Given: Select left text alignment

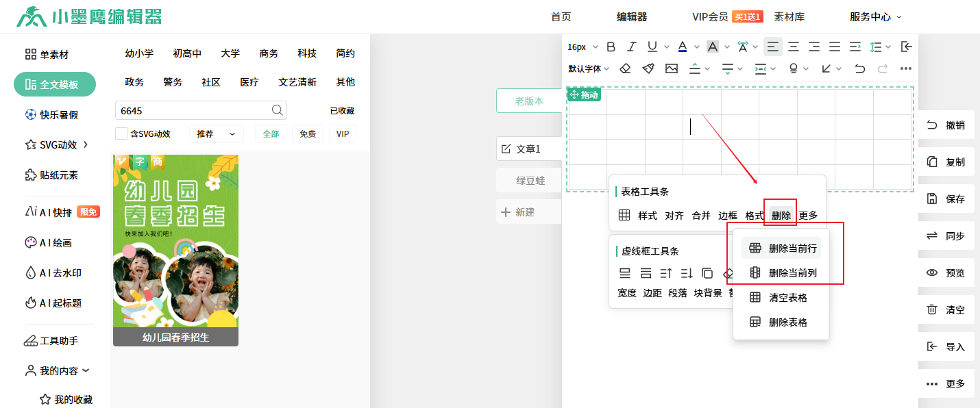Looking at the screenshot, I should pos(773,47).
